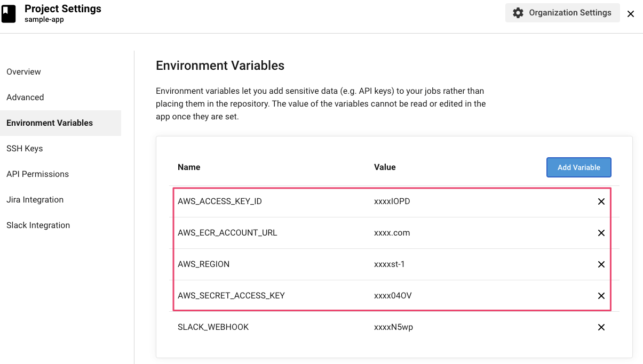Click the SLACK_WEBHOOK variable name
Viewport: 643px width, 364px height.
[x=213, y=327]
